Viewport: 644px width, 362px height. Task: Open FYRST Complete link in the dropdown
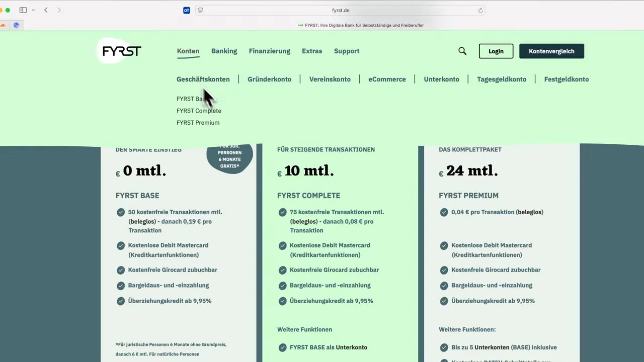pos(199,111)
